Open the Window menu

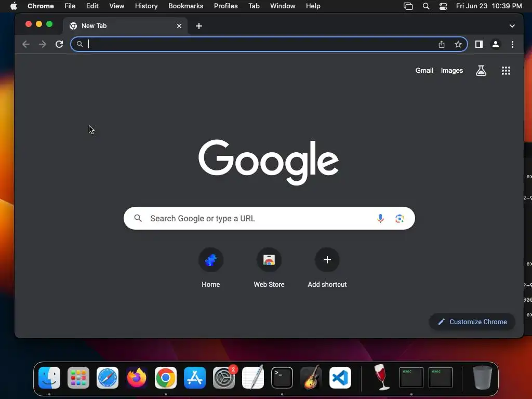(283, 6)
